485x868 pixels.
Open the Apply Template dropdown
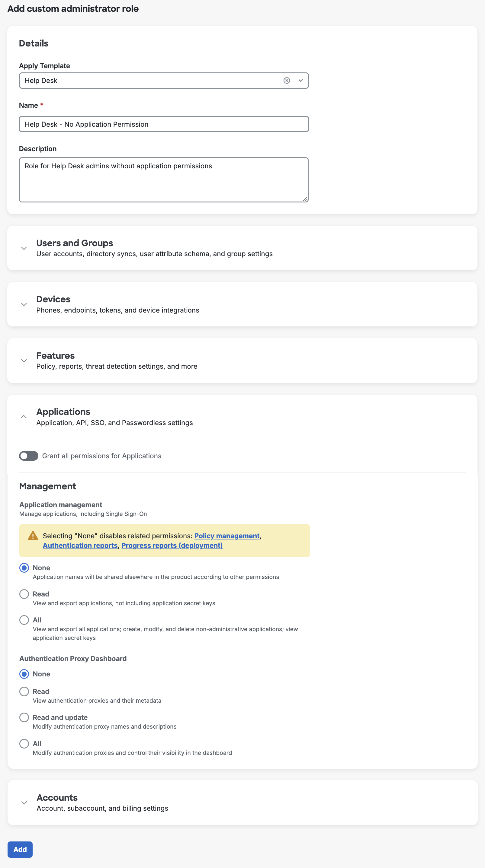pyautogui.click(x=300, y=80)
